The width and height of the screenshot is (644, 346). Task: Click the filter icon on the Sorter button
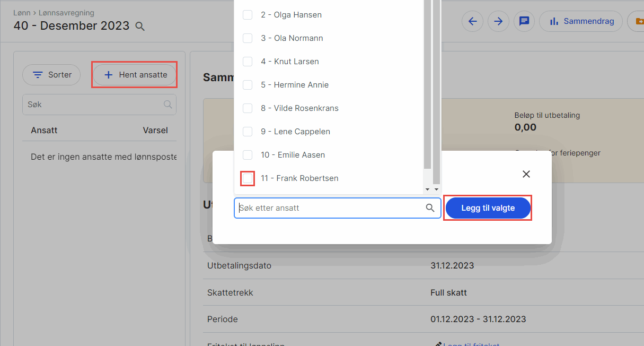[x=37, y=75]
